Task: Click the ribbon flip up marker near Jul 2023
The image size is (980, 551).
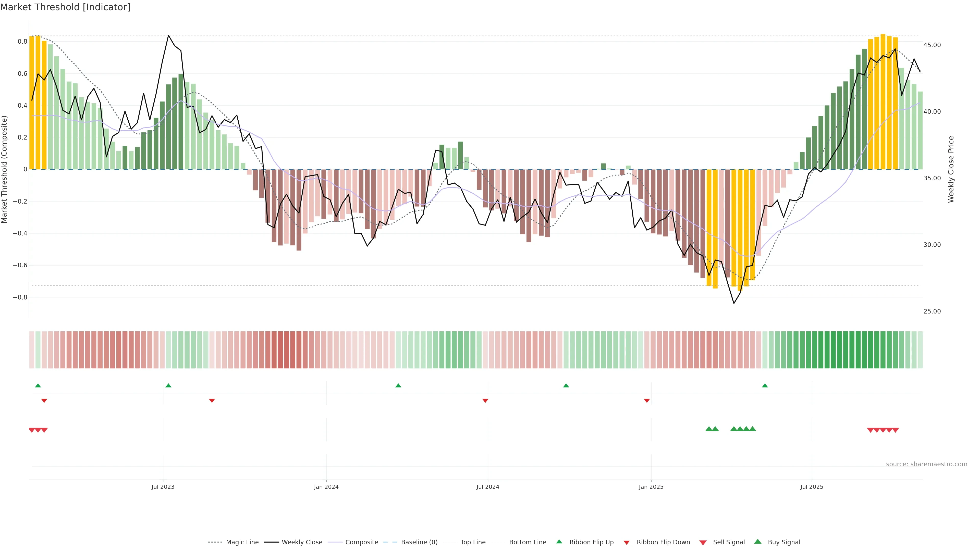Action: click(x=168, y=386)
